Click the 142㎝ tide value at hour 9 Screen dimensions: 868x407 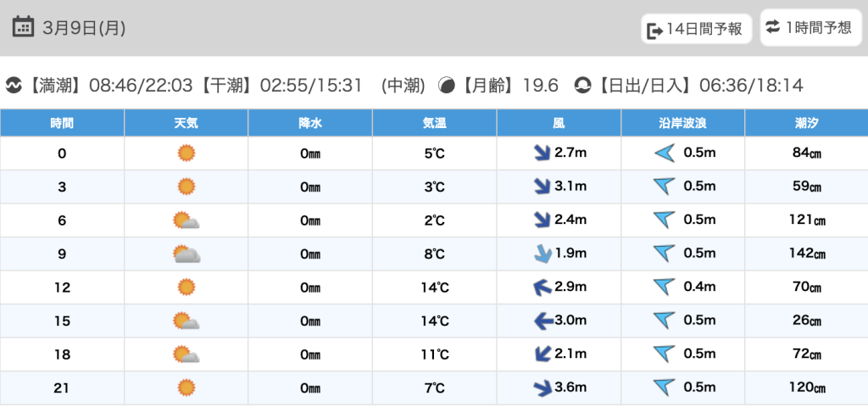[806, 254]
